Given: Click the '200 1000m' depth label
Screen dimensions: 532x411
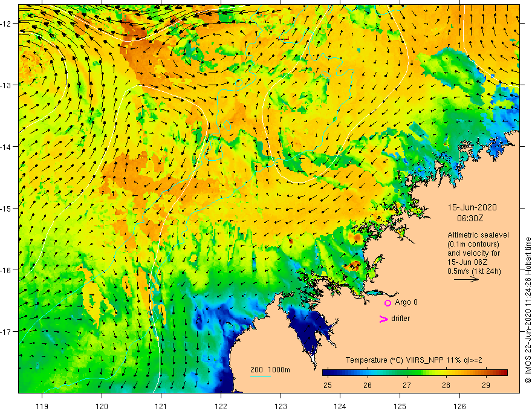Looking at the screenshot, I should tap(270, 370).
